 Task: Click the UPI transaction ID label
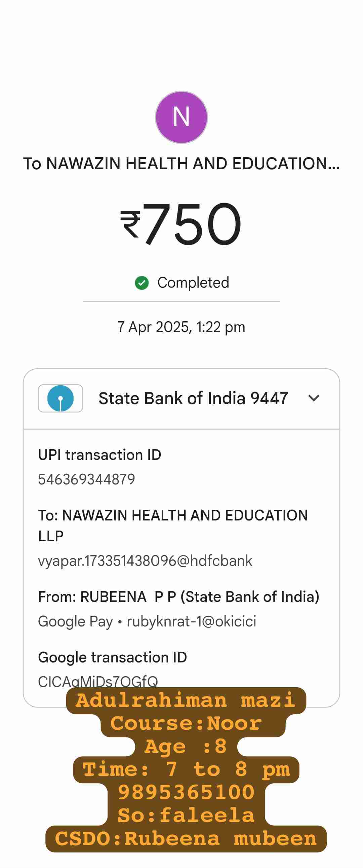coord(100,455)
